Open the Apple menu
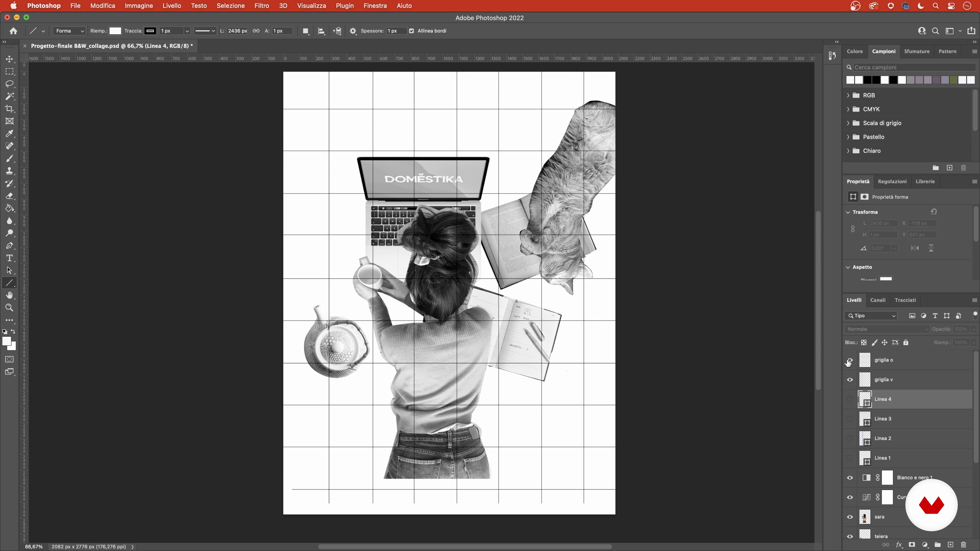This screenshot has width=980, height=551. (14, 6)
